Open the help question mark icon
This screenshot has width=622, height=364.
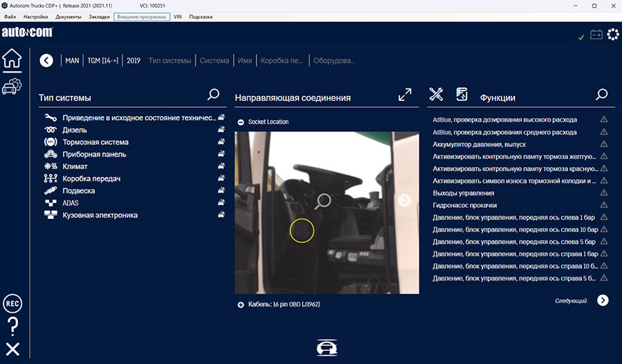[x=12, y=327]
